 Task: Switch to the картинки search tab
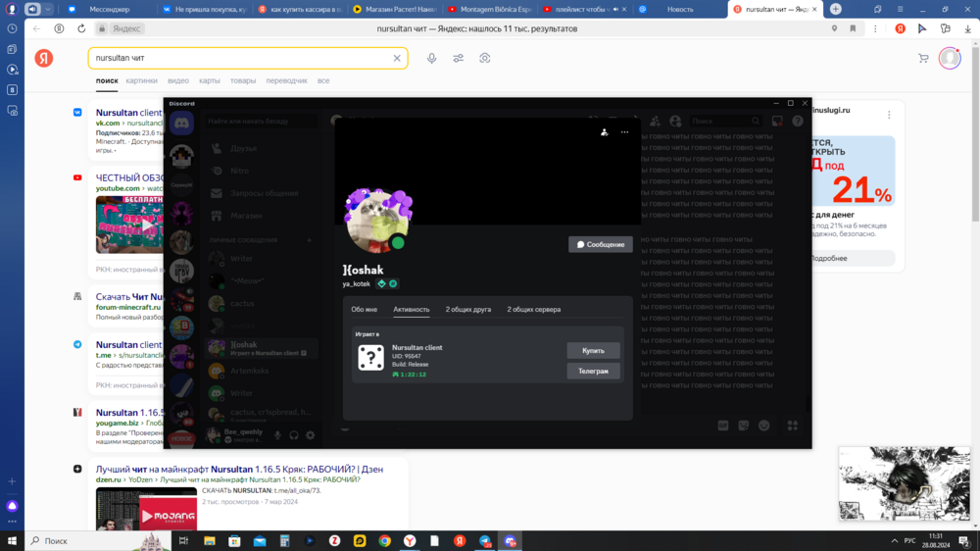click(x=141, y=80)
